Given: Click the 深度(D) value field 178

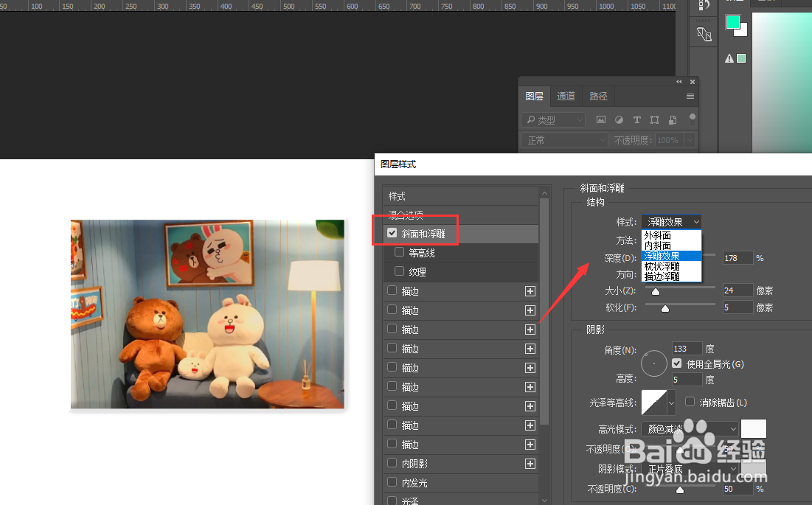Looking at the screenshot, I should pyautogui.click(x=738, y=258).
